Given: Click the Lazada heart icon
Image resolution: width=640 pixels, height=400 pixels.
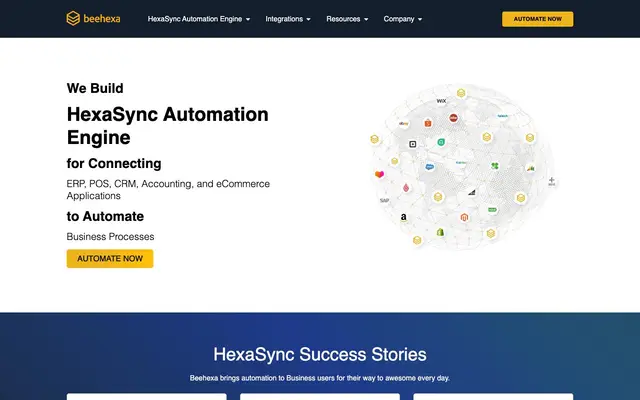Looking at the screenshot, I should point(379,174).
